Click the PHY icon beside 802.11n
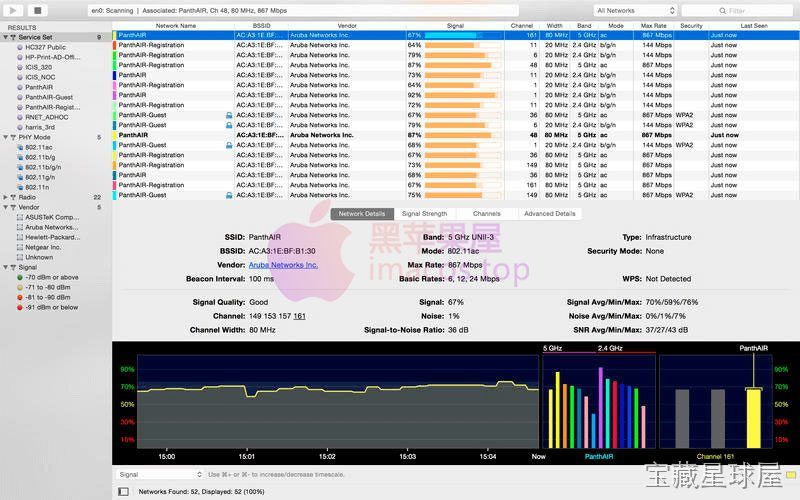 20,187
